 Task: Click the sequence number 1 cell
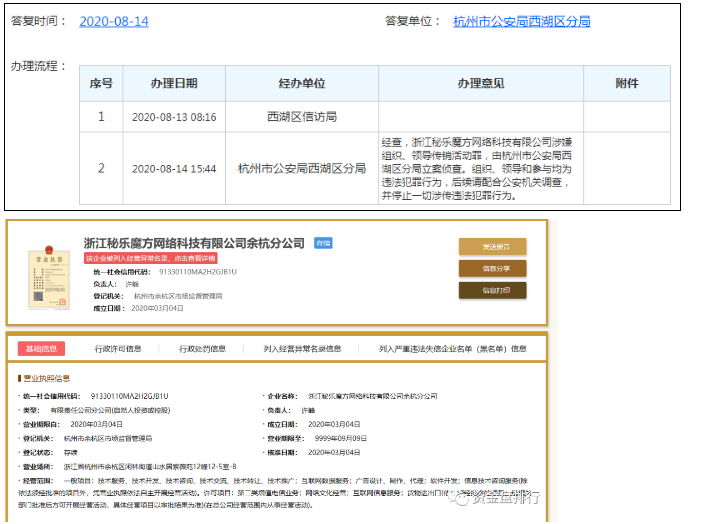click(x=101, y=117)
